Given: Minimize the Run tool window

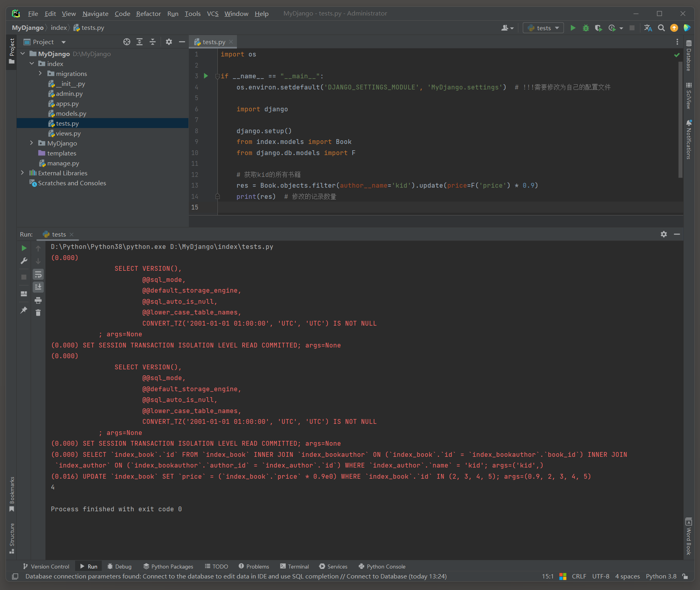Looking at the screenshot, I should (x=677, y=234).
